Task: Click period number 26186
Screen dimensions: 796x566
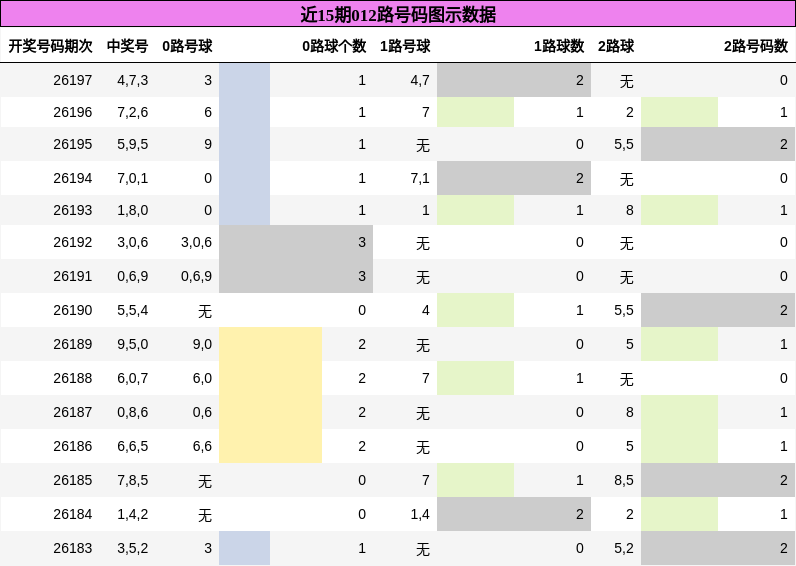Action: (x=73, y=446)
